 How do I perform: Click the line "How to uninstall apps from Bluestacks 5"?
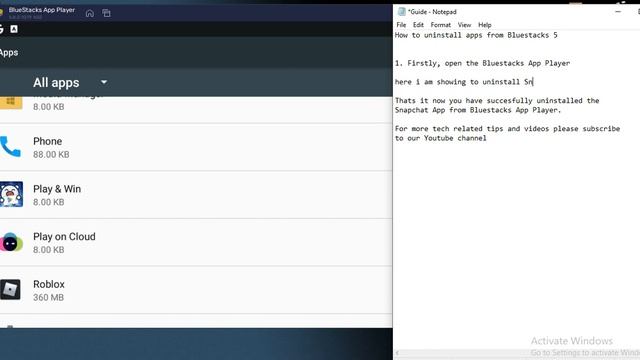[476, 36]
